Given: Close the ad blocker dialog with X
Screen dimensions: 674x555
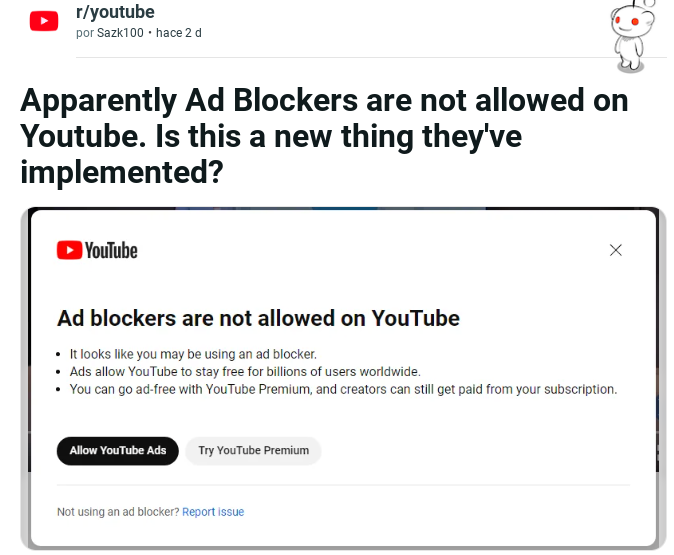Looking at the screenshot, I should 616,250.
